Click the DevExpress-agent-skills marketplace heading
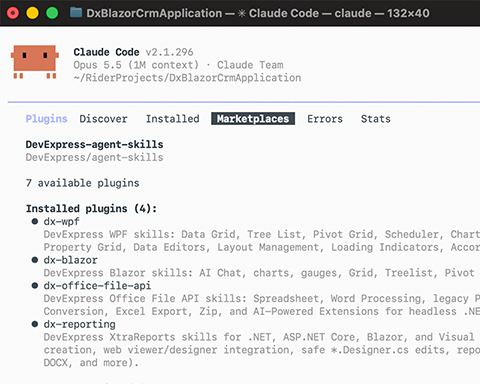The width and height of the screenshot is (480, 384). (94, 144)
